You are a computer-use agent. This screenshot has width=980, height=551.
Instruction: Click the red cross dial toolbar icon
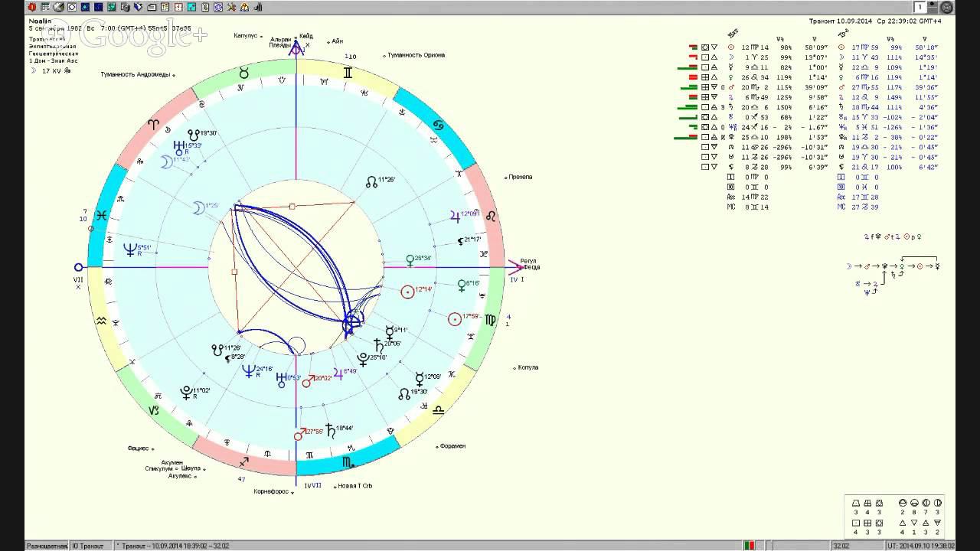coord(178,7)
